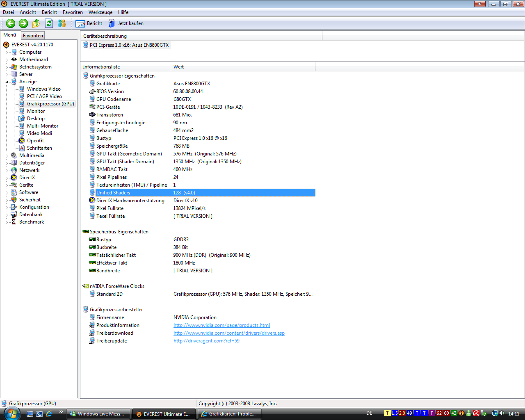The height and width of the screenshot is (420, 525).
Task: Expand the DirectX tree node
Action: pyautogui.click(x=7, y=178)
